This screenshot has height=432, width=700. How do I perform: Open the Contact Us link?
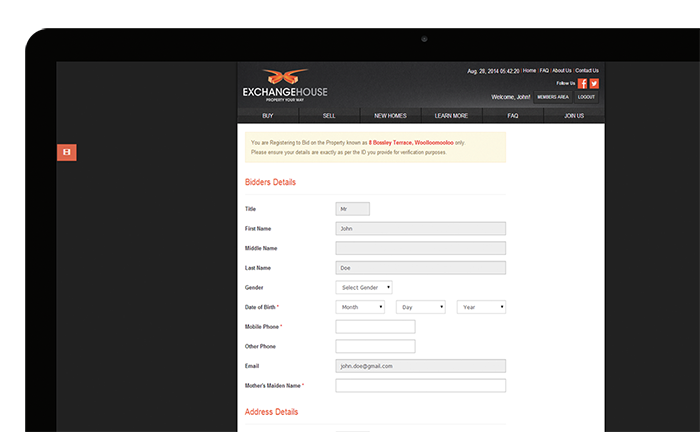587,71
